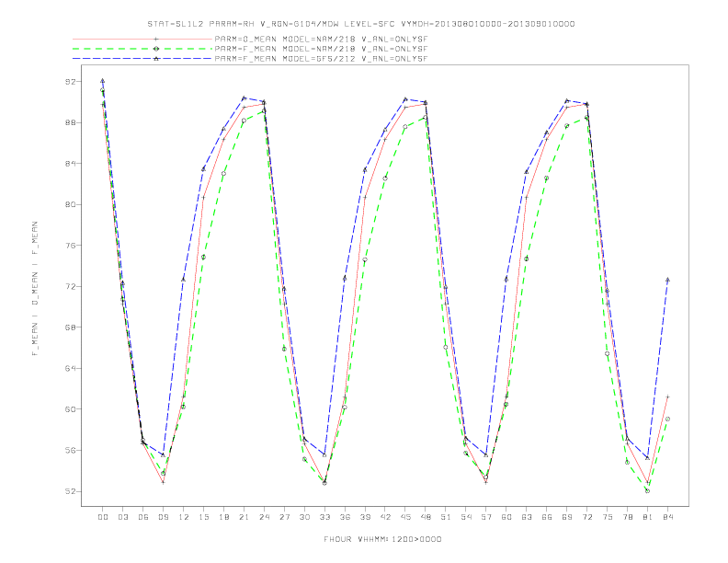
Task: Click y-axis tick label 80
Action: [71, 204]
